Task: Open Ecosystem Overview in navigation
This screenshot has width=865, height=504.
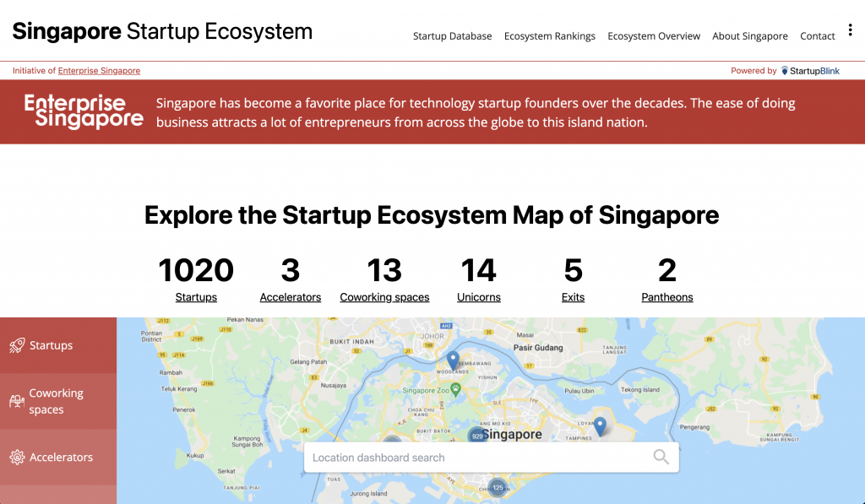Action: click(653, 36)
